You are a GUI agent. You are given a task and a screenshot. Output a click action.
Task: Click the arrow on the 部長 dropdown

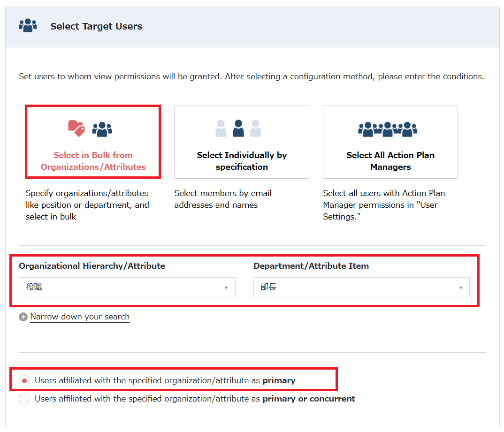point(461,288)
